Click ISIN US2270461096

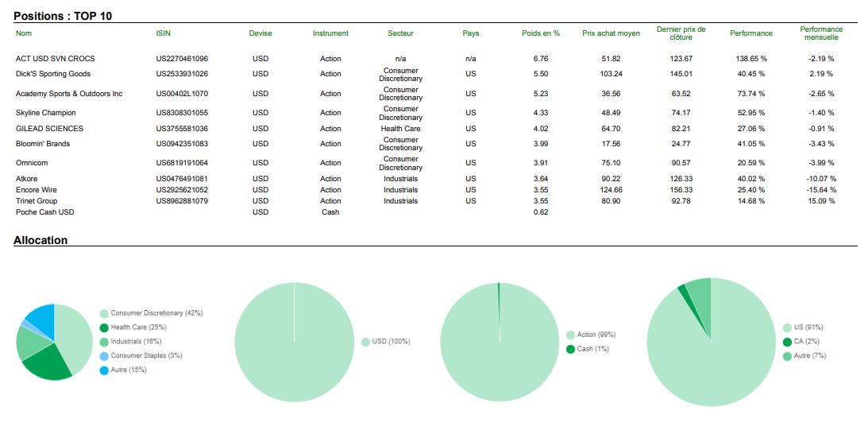[x=182, y=59]
